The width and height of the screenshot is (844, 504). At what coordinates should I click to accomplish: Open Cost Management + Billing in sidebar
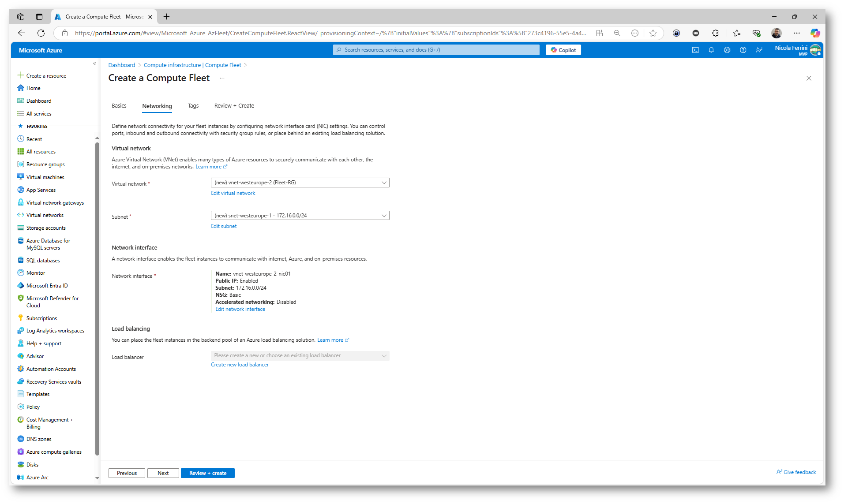49,423
